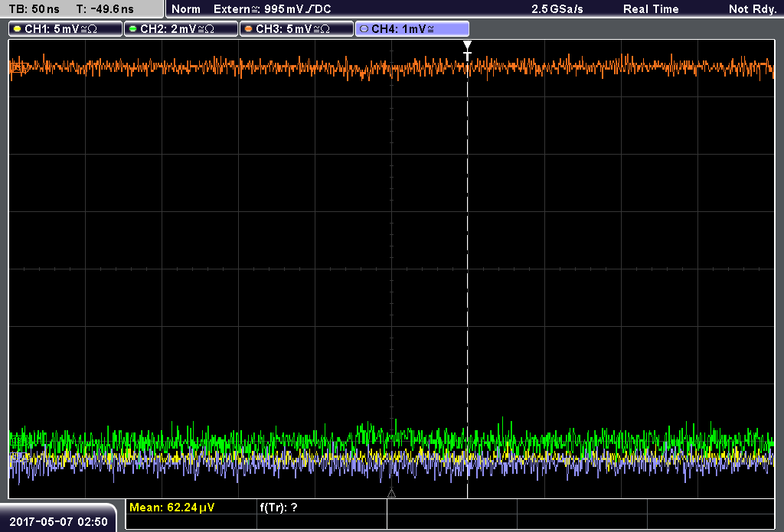Click the 2017-05-07 02:50 date label
784x532 pixels.
(x=58, y=521)
